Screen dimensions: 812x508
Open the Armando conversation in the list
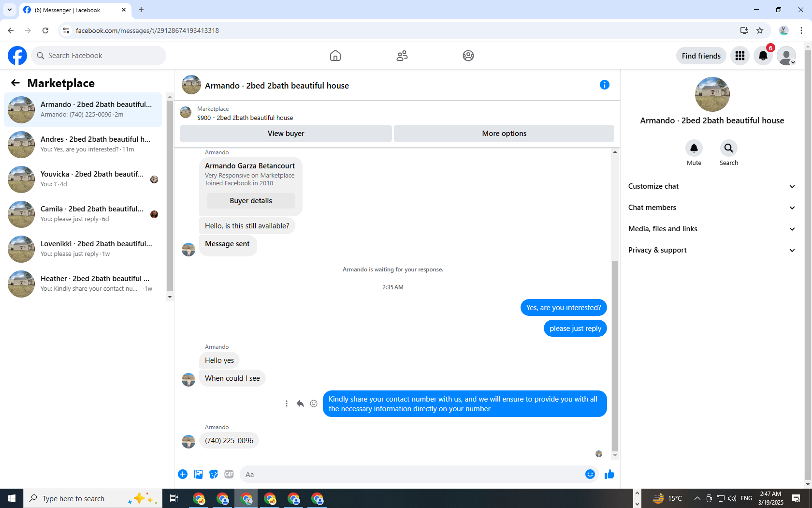tap(83, 110)
